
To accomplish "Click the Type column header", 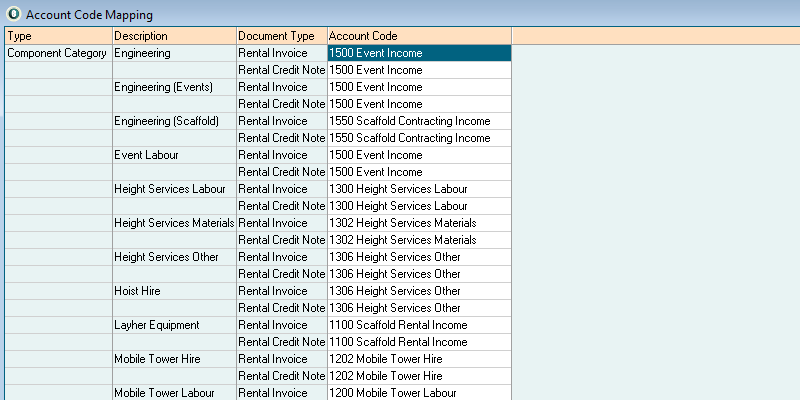I will [56, 36].
